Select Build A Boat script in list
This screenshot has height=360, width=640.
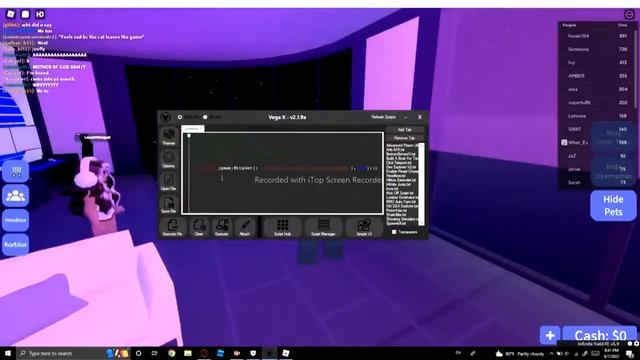[x=402, y=158]
